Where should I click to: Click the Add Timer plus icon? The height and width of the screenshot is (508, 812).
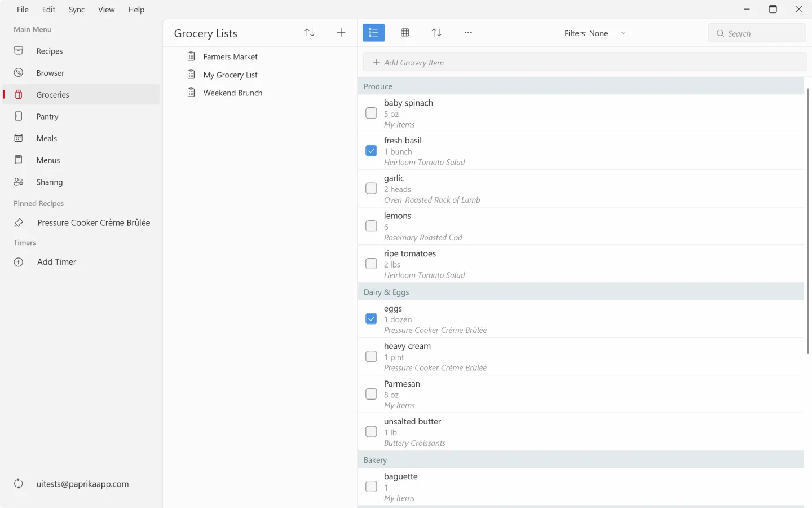click(19, 262)
